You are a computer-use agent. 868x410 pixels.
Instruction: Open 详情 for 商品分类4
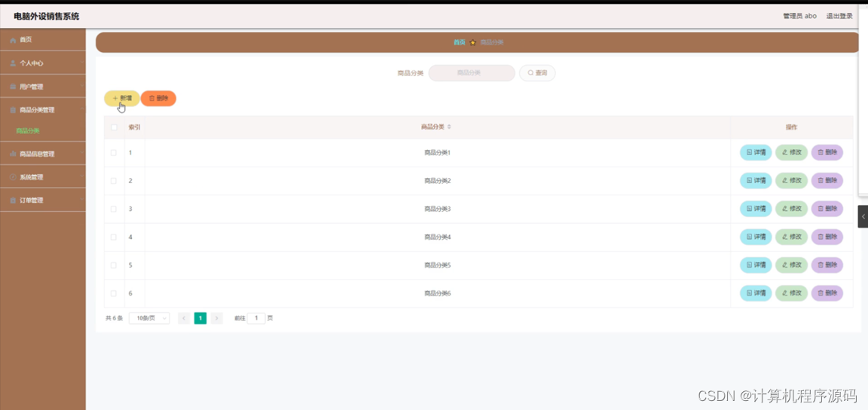756,237
